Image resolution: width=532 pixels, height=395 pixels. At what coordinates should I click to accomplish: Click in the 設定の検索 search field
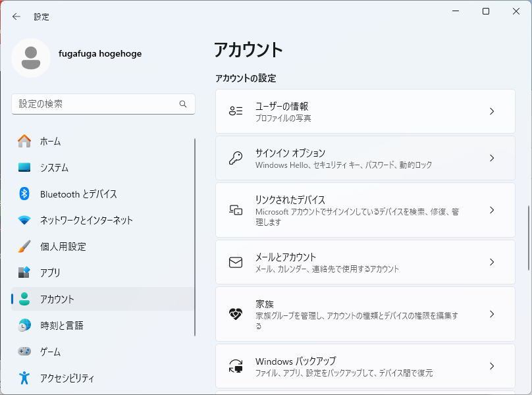coord(103,104)
